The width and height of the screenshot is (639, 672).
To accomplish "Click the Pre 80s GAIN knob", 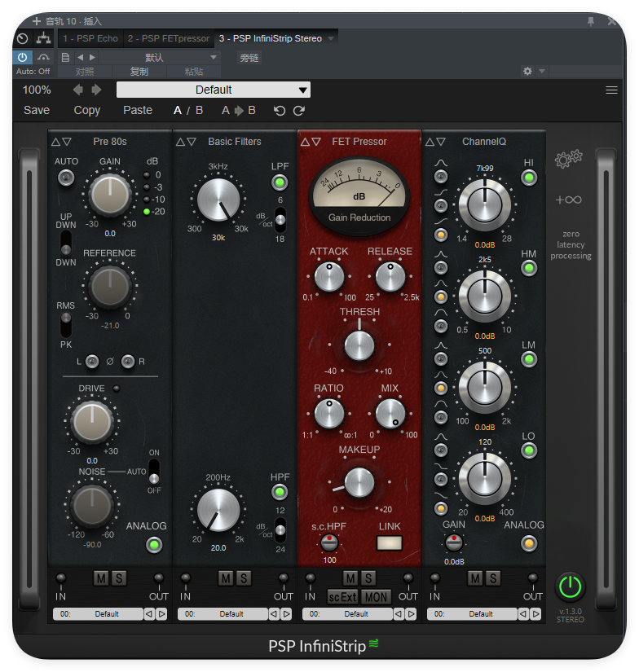I will (x=110, y=195).
